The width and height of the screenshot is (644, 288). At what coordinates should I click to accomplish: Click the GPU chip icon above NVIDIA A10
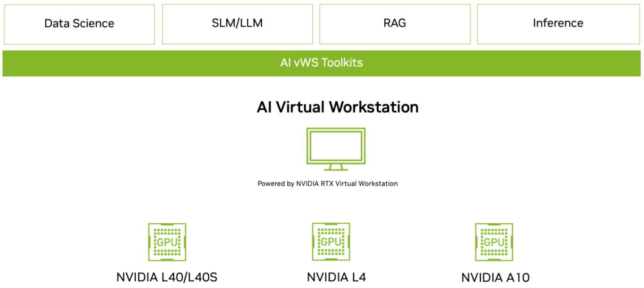(x=494, y=242)
